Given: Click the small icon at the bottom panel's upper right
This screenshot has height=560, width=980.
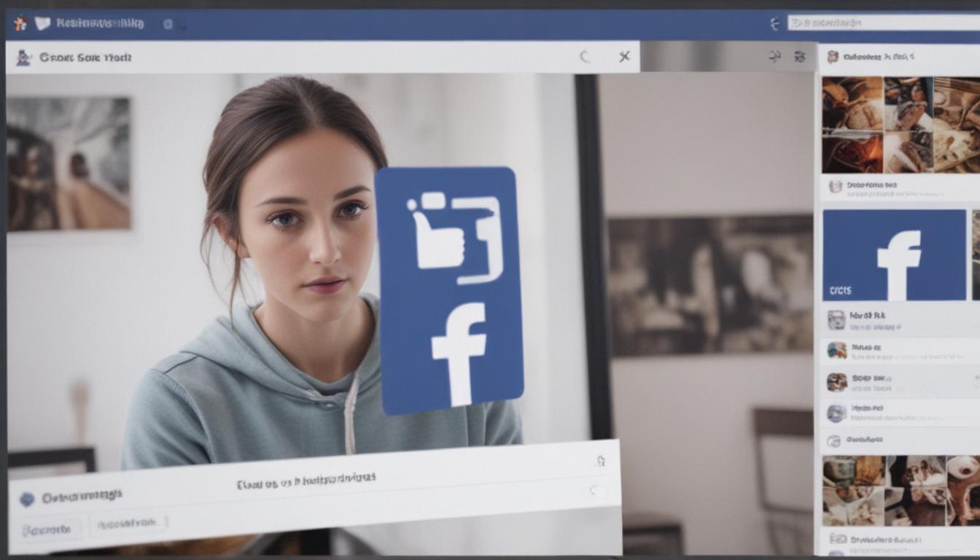Looking at the screenshot, I should pyautogui.click(x=601, y=461).
